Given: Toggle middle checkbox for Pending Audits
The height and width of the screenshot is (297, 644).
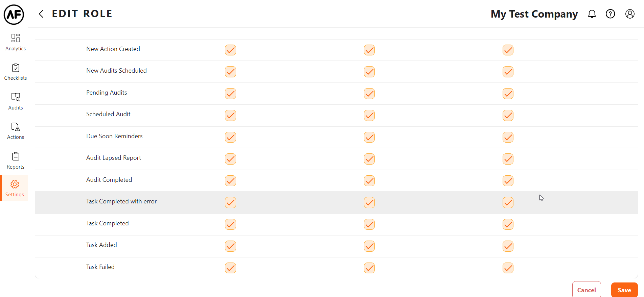Looking at the screenshot, I should click(369, 94).
